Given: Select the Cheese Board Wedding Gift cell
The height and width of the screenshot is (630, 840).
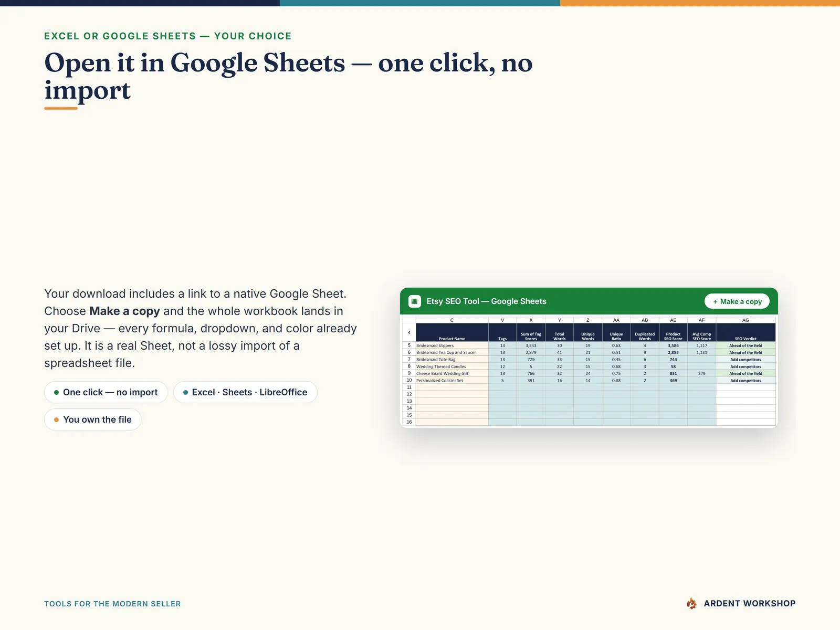Looking at the screenshot, I should point(452,373).
